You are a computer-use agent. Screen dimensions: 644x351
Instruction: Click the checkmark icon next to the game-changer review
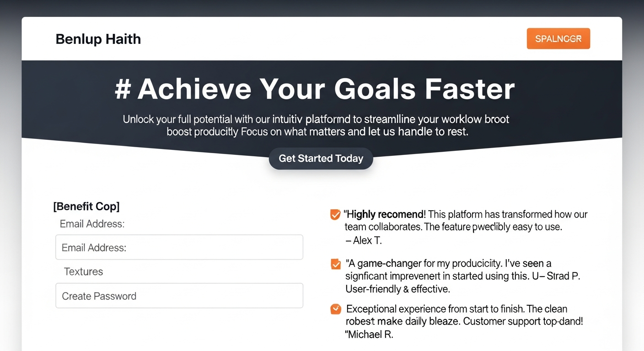[x=335, y=264]
